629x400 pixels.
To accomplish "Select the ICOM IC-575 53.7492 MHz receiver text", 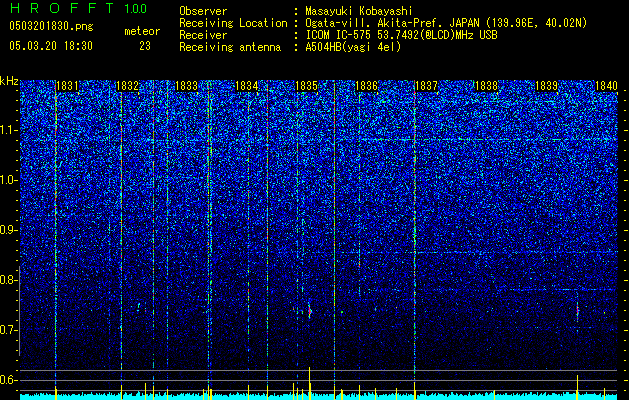I will click(401, 35).
